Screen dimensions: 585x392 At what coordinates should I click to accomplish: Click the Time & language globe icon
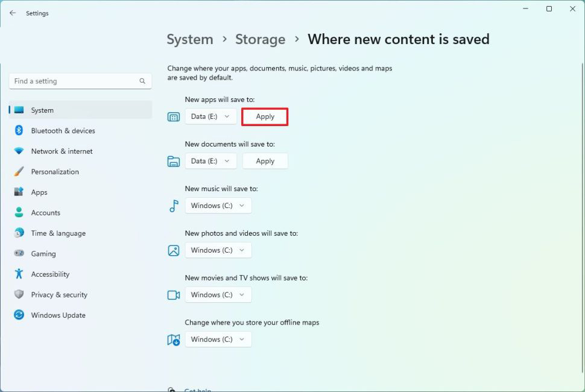click(x=19, y=233)
